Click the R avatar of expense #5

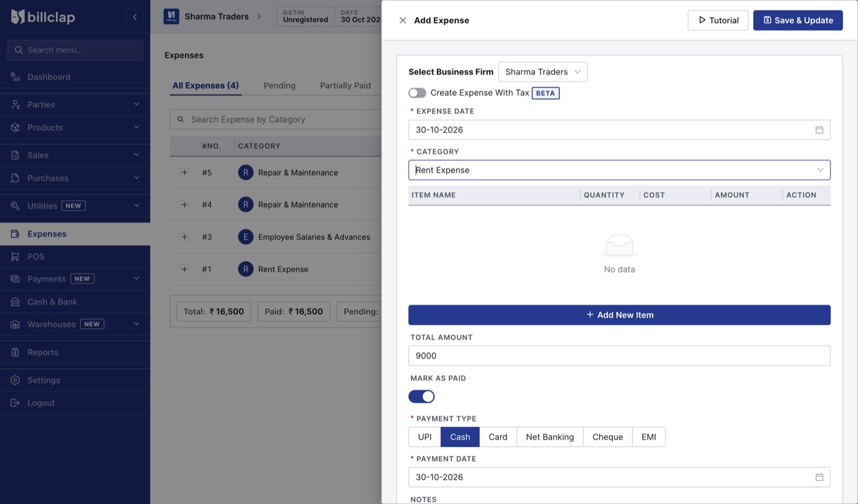pos(246,173)
